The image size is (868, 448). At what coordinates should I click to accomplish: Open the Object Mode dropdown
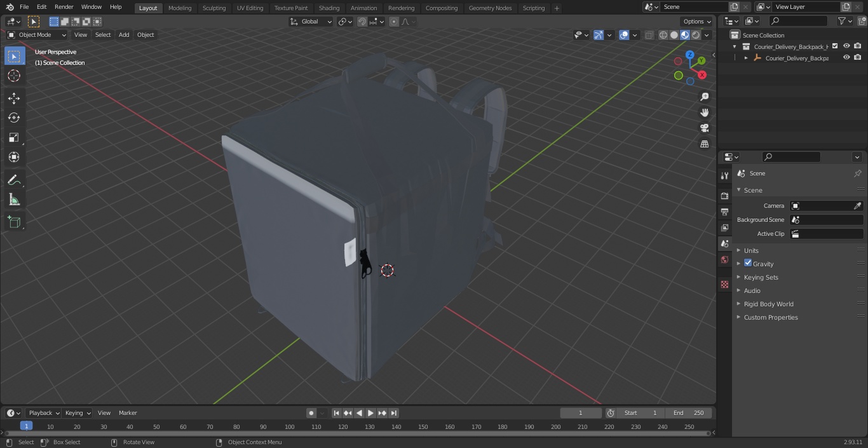37,35
